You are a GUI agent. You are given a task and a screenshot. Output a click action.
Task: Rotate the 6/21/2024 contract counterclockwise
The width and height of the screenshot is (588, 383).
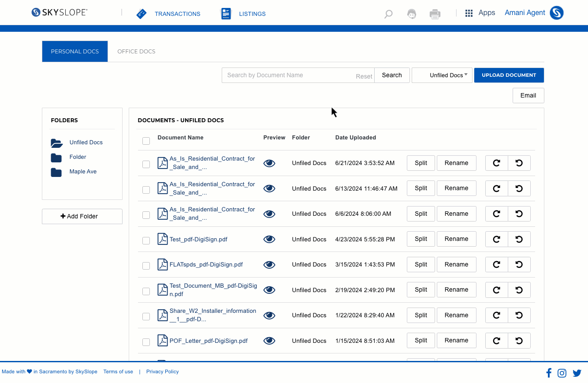pos(519,163)
